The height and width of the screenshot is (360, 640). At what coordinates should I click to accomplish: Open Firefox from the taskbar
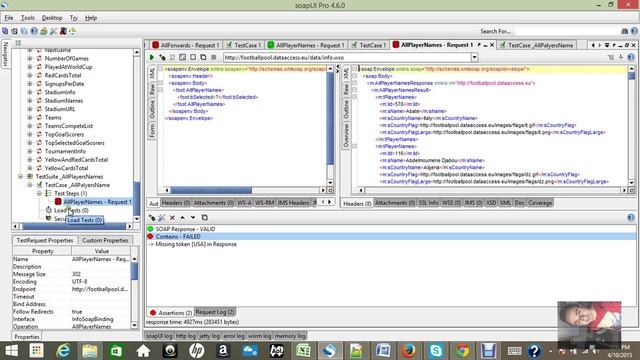pos(409,350)
